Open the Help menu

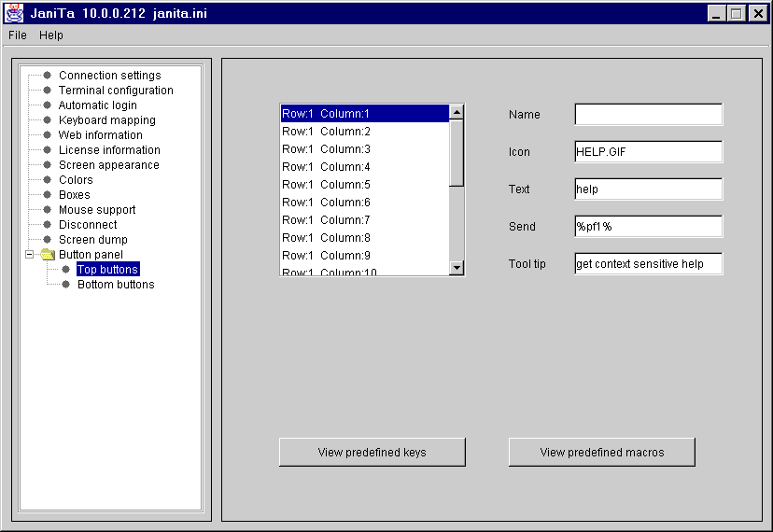(x=51, y=35)
